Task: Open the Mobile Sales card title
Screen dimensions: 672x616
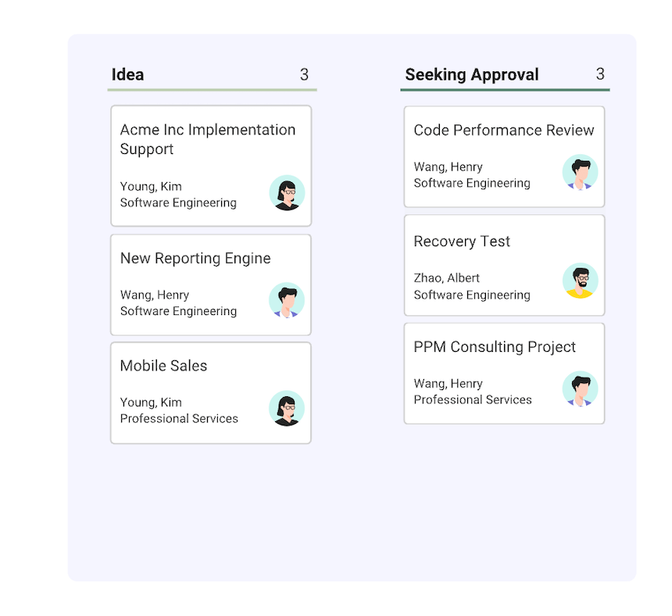Action: (164, 366)
